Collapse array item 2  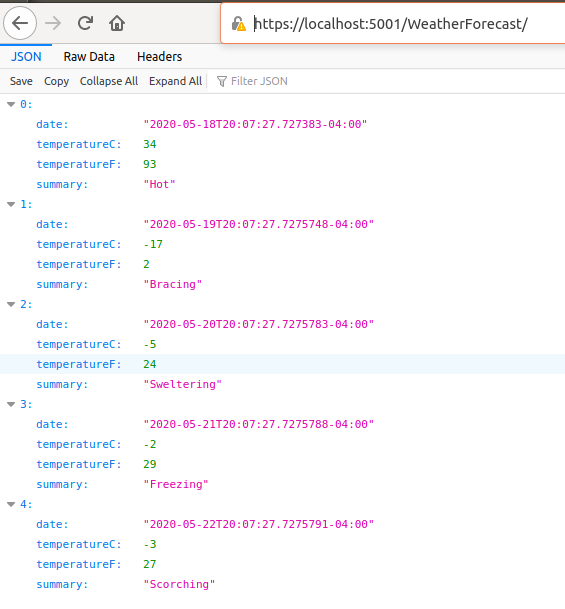pos(11,304)
